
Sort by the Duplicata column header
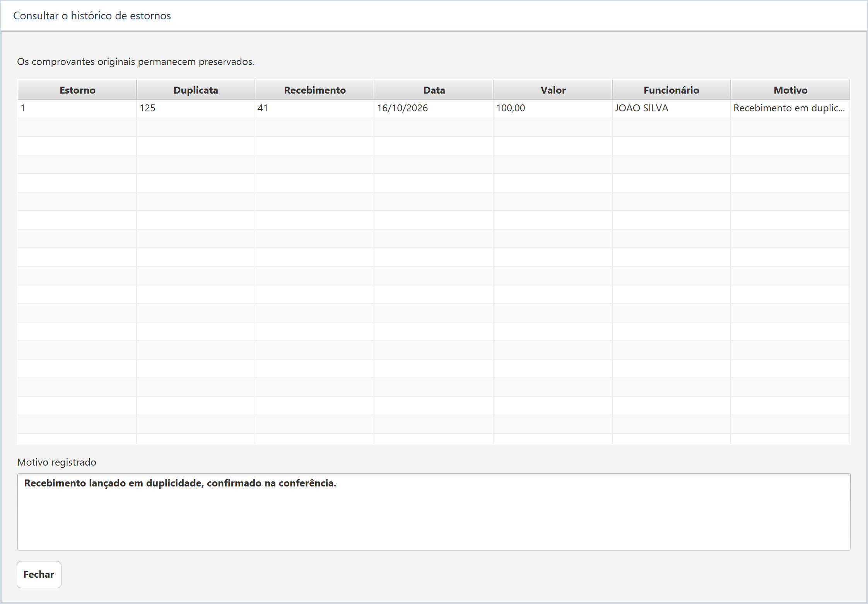coord(196,90)
